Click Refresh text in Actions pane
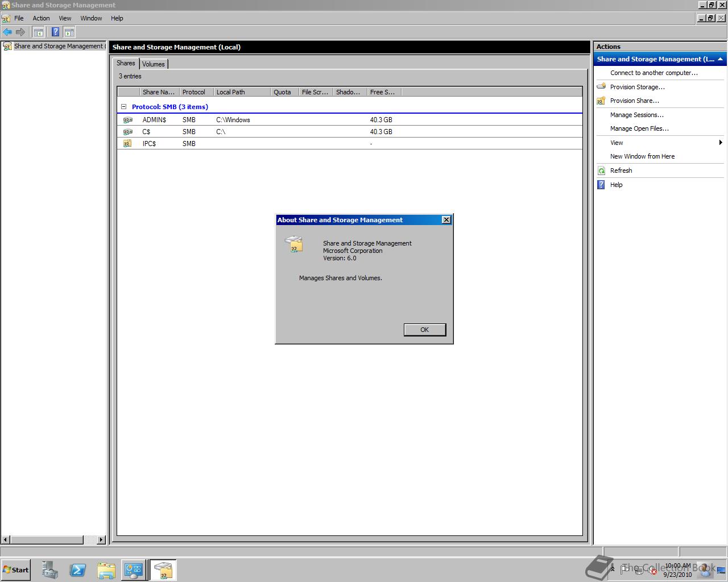The width and height of the screenshot is (728, 582). coord(621,171)
